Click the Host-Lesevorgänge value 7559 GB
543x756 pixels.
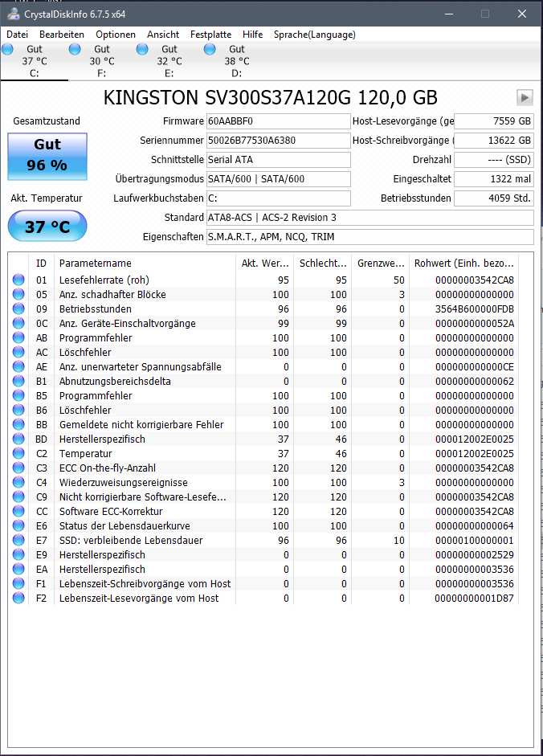point(494,121)
